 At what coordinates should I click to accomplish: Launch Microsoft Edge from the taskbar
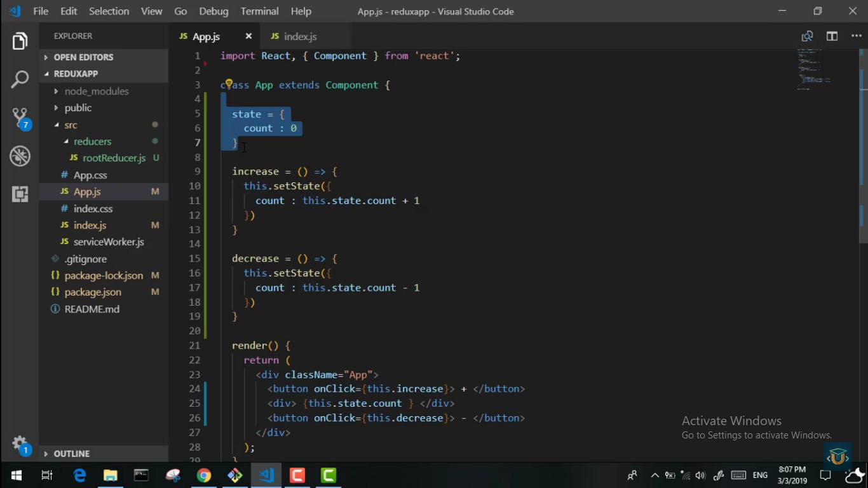pos(79,475)
